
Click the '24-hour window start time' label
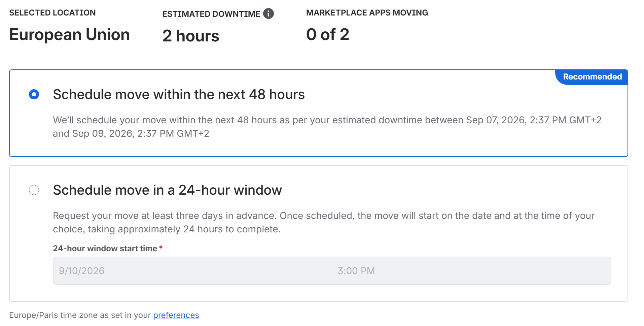point(105,249)
